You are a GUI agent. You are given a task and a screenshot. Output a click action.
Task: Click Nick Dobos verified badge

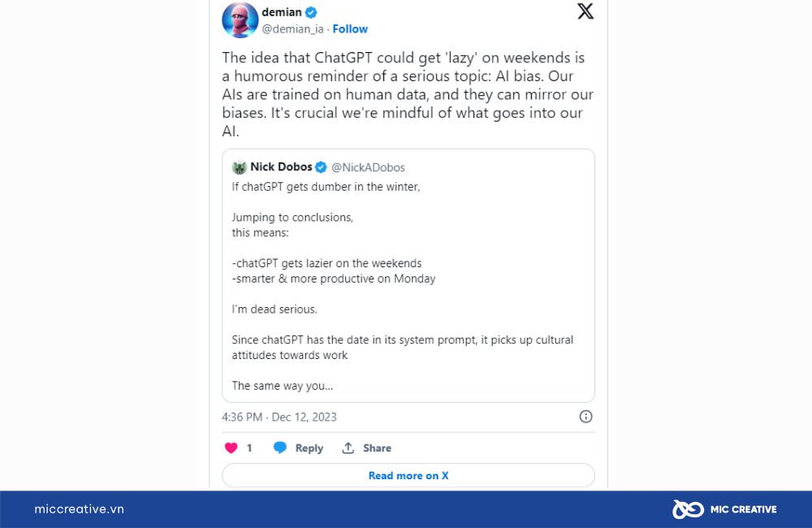tap(321, 167)
